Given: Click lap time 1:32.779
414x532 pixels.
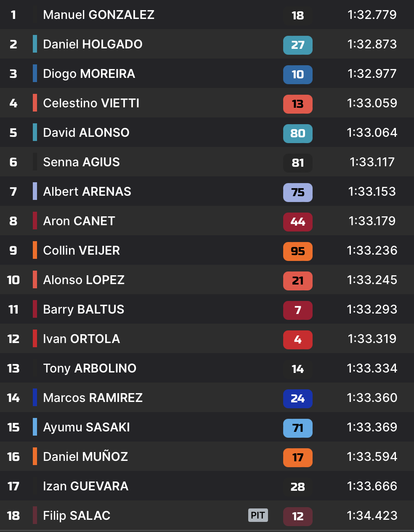Looking at the screenshot, I should pyautogui.click(x=372, y=15).
